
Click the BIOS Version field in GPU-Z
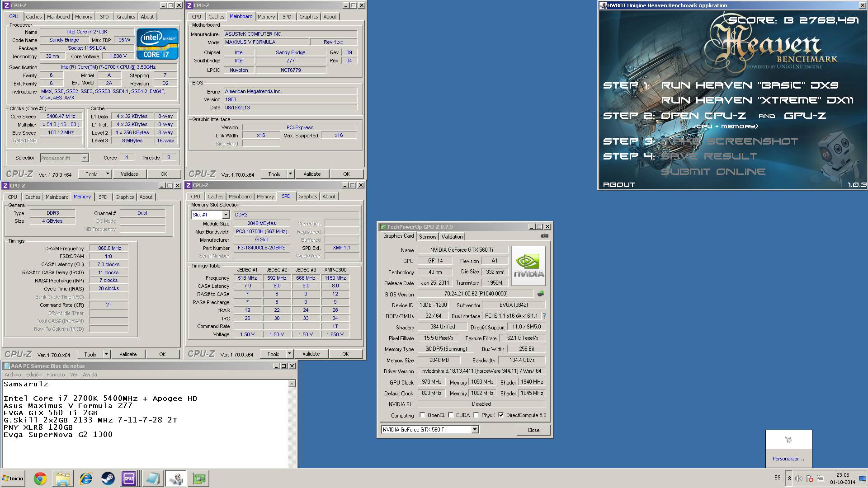tap(476, 294)
